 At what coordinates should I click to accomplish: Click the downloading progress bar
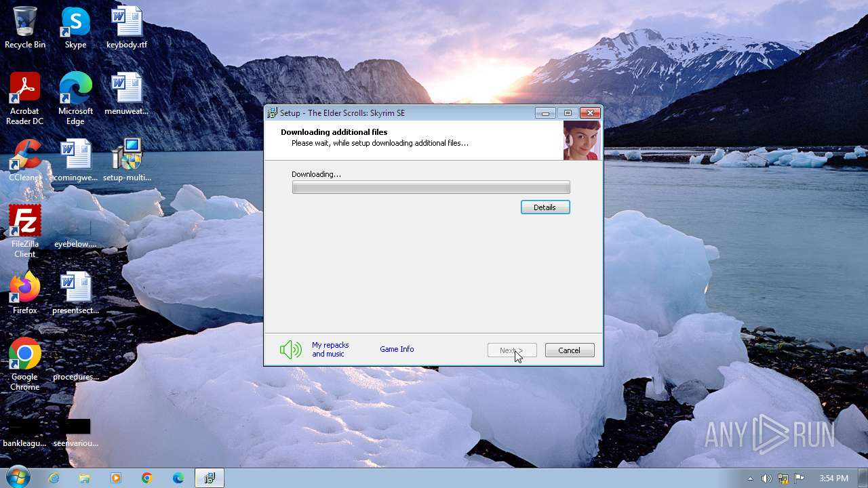click(431, 188)
